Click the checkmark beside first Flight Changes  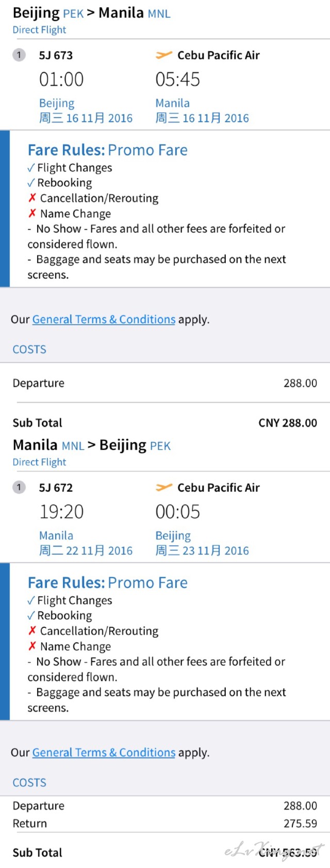31,168
